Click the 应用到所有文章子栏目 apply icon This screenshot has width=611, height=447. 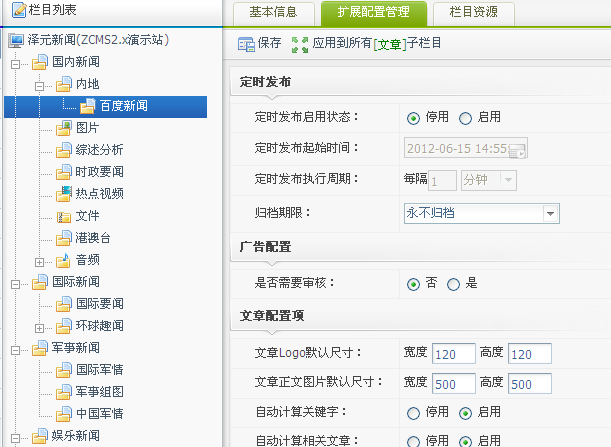point(300,44)
